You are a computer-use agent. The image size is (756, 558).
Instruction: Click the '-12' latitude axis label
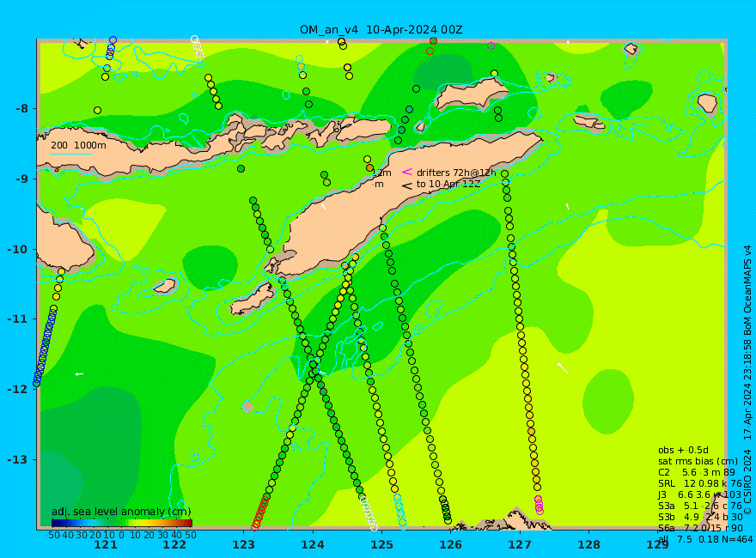18,390
